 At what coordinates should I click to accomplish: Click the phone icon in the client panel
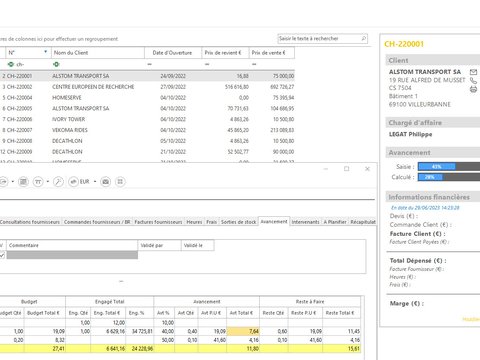(473, 80)
